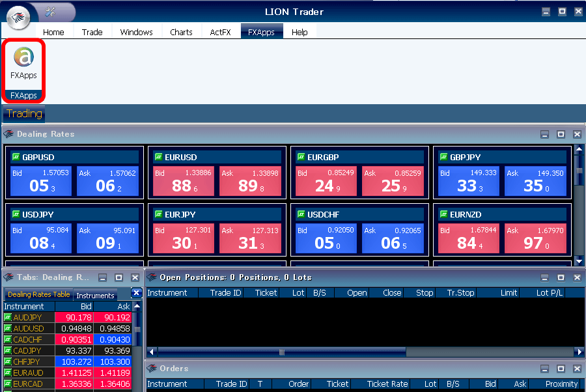Click the green icon beside GBPUSD

point(16,157)
